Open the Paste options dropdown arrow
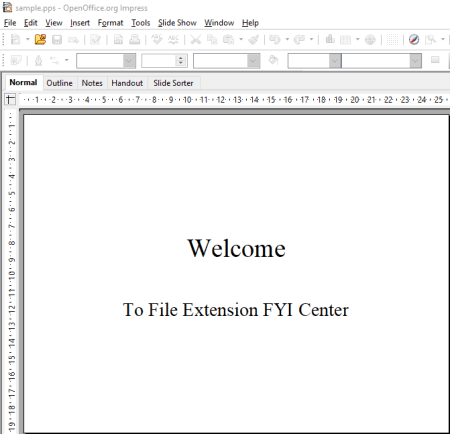Image resolution: width=450 pixels, height=434 pixels. [241, 40]
